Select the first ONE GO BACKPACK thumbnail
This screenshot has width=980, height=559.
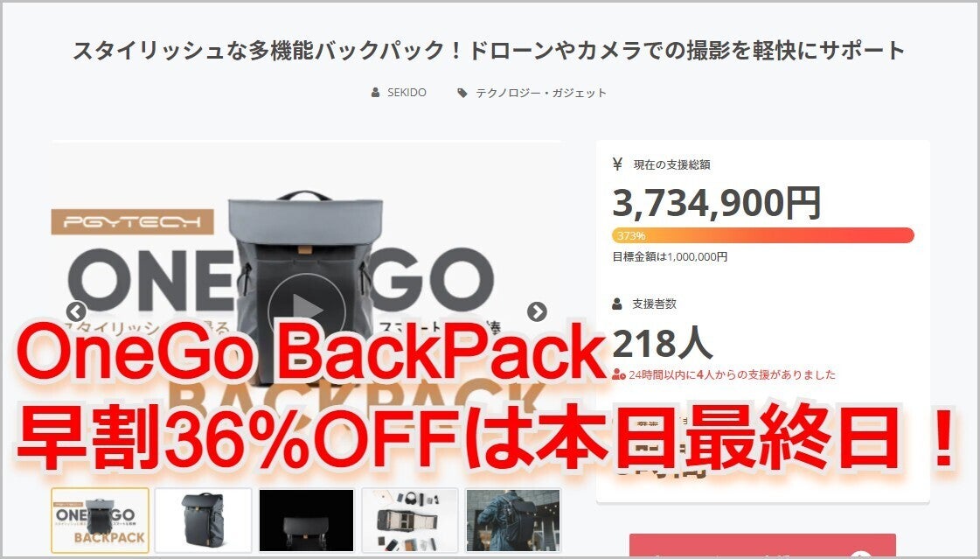100,521
